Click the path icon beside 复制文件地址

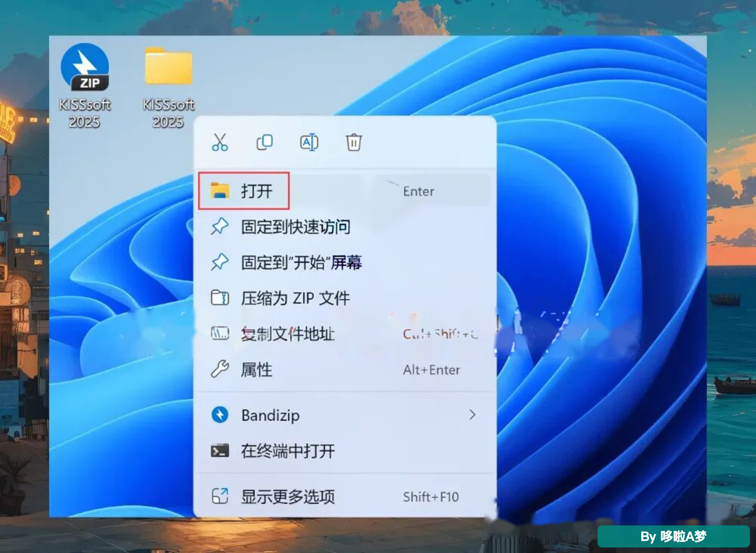[x=220, y=333]
